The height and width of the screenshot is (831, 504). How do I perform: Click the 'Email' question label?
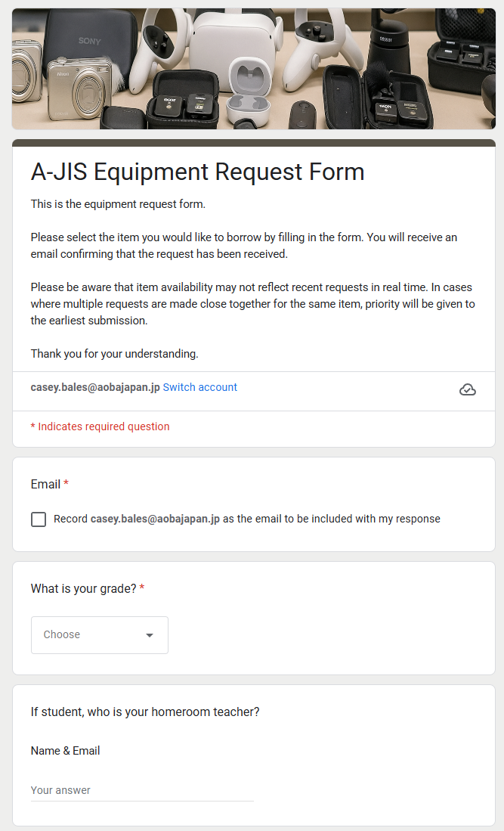tap(45, 484)
